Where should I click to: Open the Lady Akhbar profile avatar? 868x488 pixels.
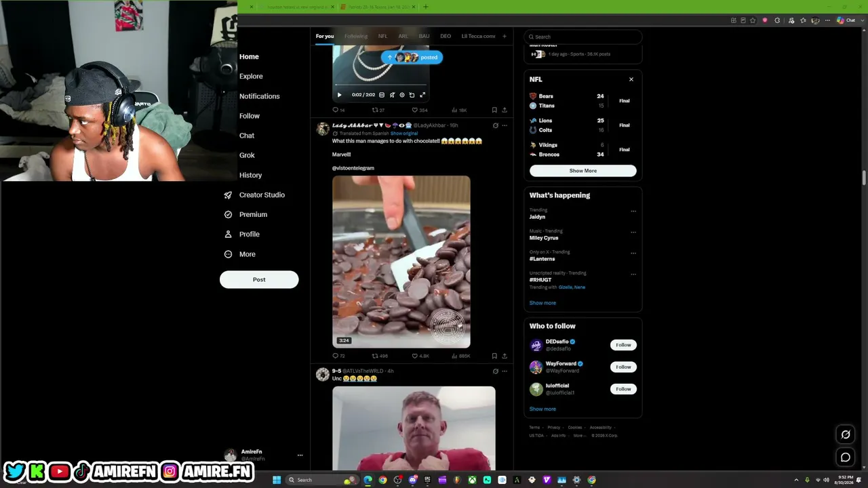(323, 128)
